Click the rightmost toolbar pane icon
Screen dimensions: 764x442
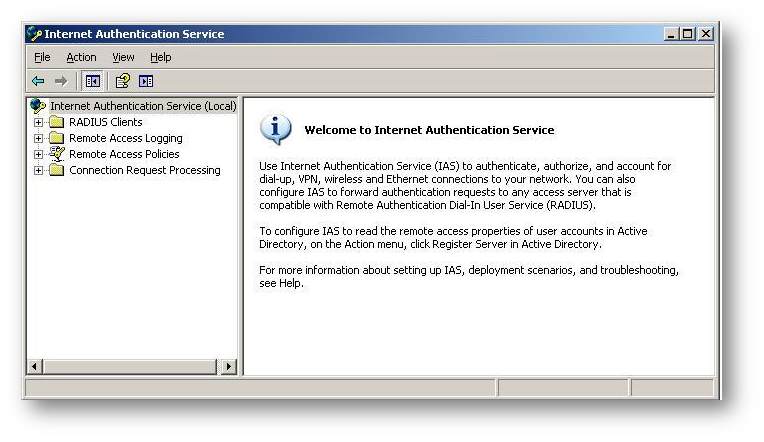click(146, 81)
